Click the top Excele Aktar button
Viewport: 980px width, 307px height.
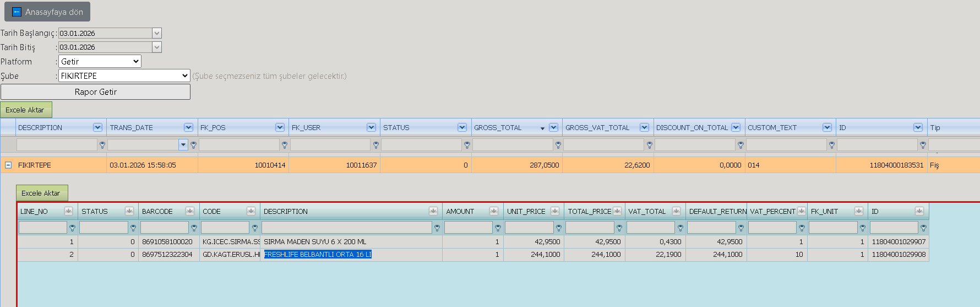[x=26, y=110]
